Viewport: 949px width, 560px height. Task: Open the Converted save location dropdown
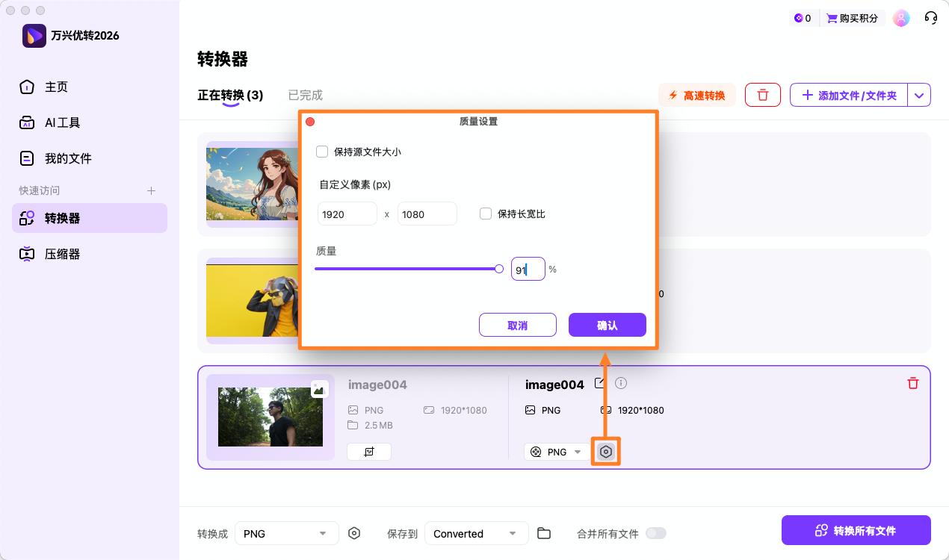(476, 533)
